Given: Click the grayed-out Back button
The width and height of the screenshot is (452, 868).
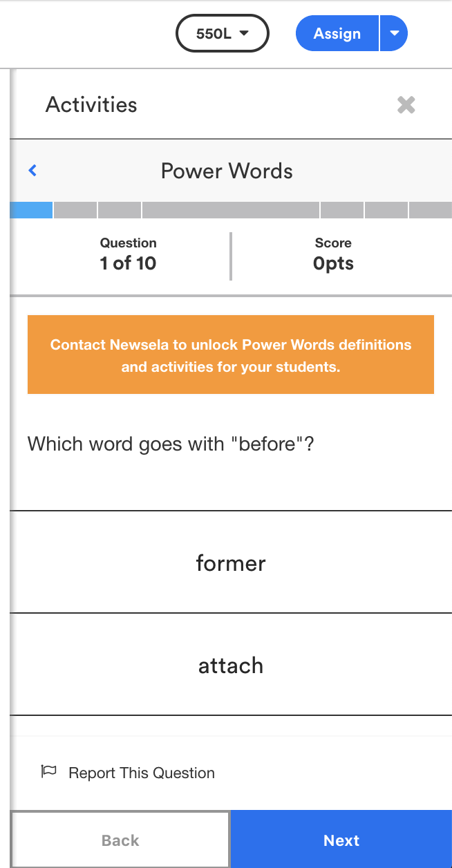Looking at the screenshot, I should pyautogui.click(x=120, y=840).
